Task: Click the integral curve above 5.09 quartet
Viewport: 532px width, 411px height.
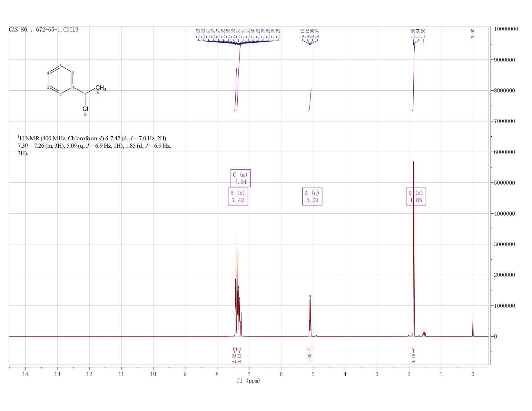Action: click(x=310, y=100)
